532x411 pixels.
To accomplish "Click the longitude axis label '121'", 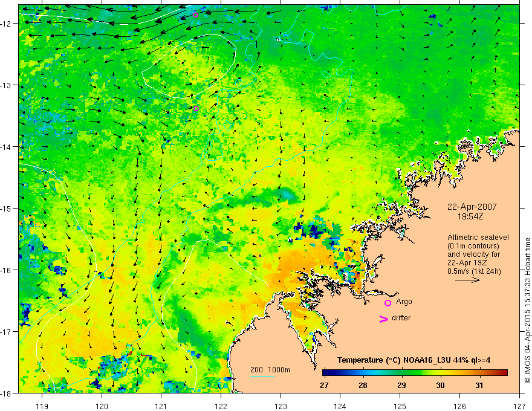I will (x=161, y=406).
